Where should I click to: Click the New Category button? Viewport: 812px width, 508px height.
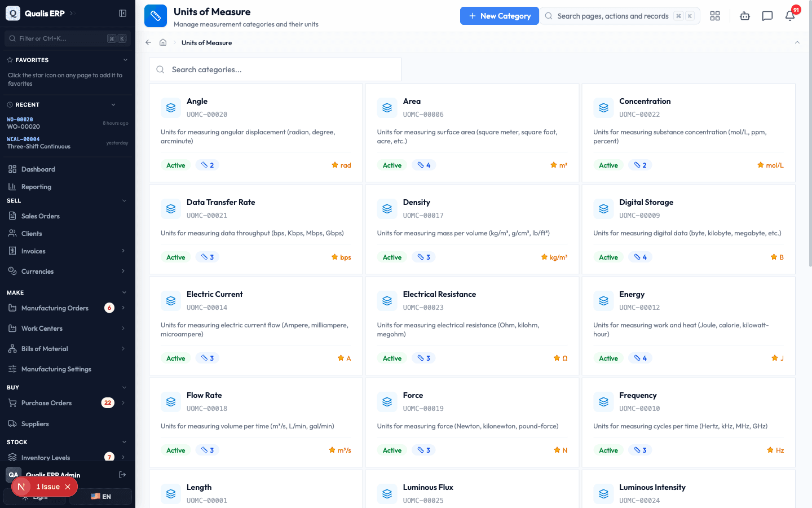[500, 16]
